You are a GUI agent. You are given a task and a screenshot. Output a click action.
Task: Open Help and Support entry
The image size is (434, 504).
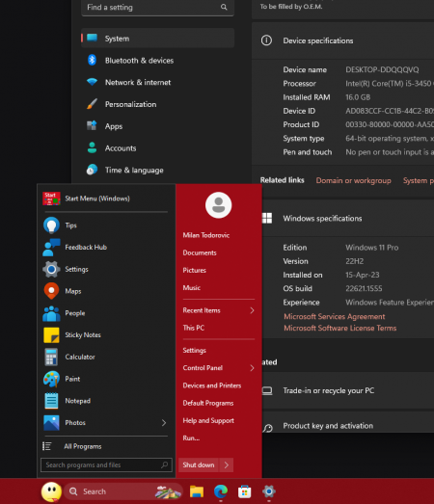(208, 420)
